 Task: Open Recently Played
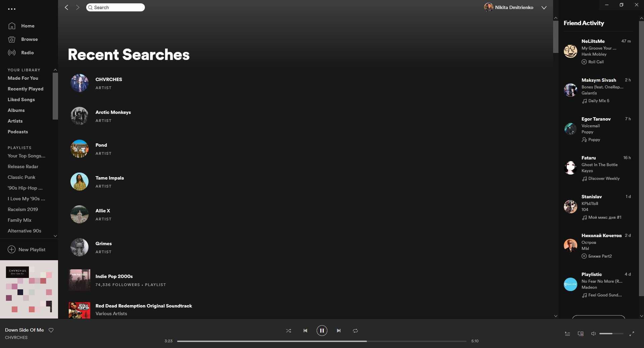pos(25,89)
